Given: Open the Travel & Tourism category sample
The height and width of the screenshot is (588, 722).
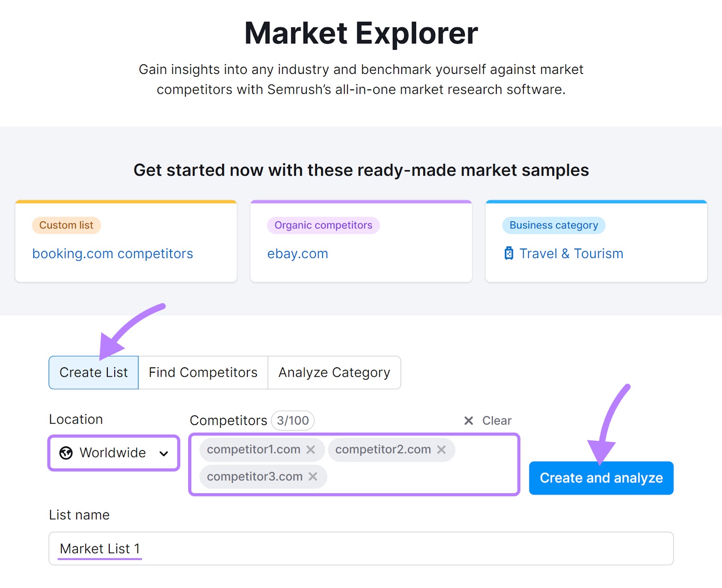Looking at the screenshot, I should 570,253.
